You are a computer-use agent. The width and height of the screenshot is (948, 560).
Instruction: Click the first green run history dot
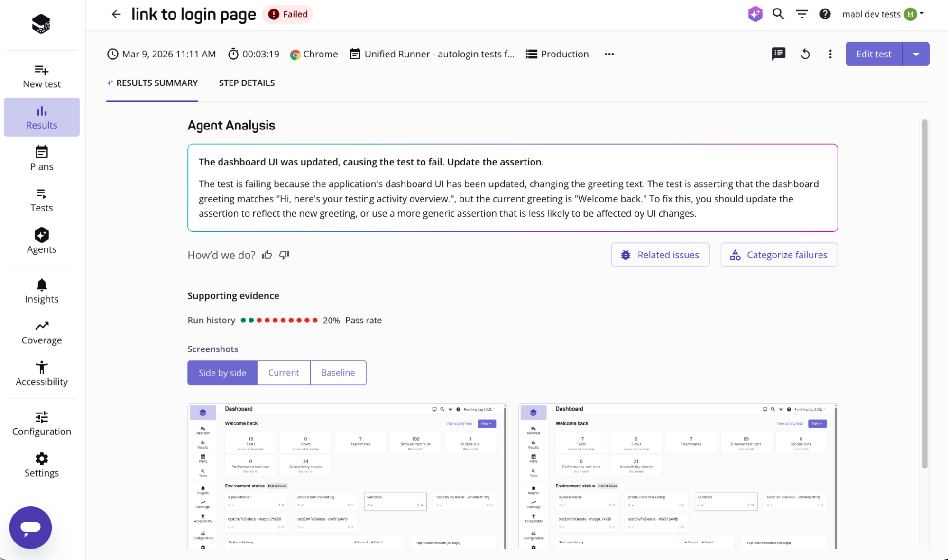click(x=243, y=321)
